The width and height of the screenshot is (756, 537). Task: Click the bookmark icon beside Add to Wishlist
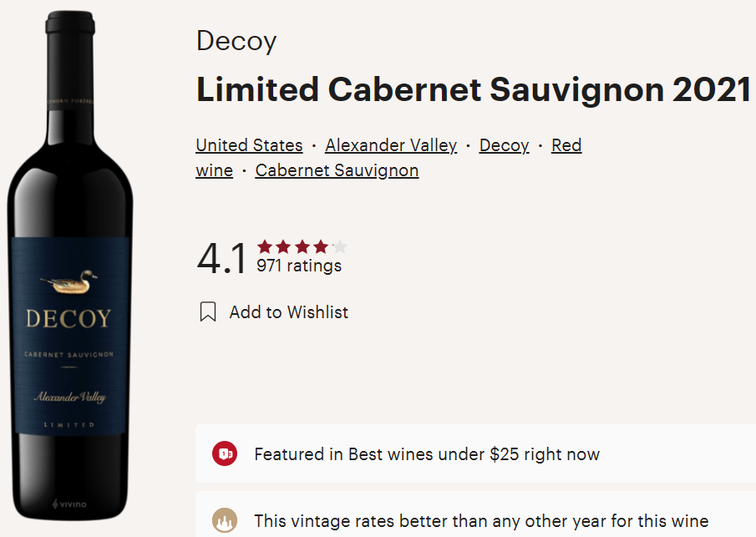[208, 312]
